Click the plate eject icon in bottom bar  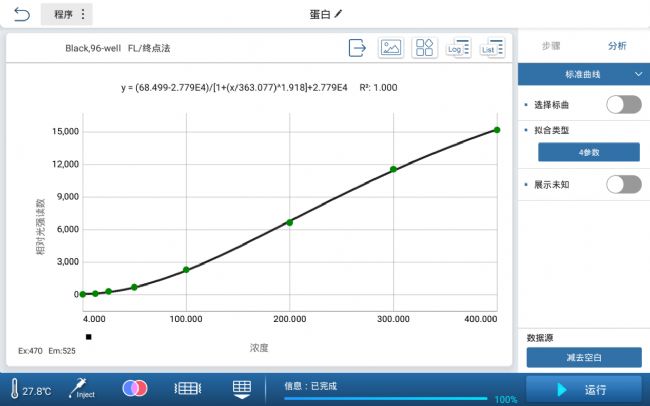[241, 388]
